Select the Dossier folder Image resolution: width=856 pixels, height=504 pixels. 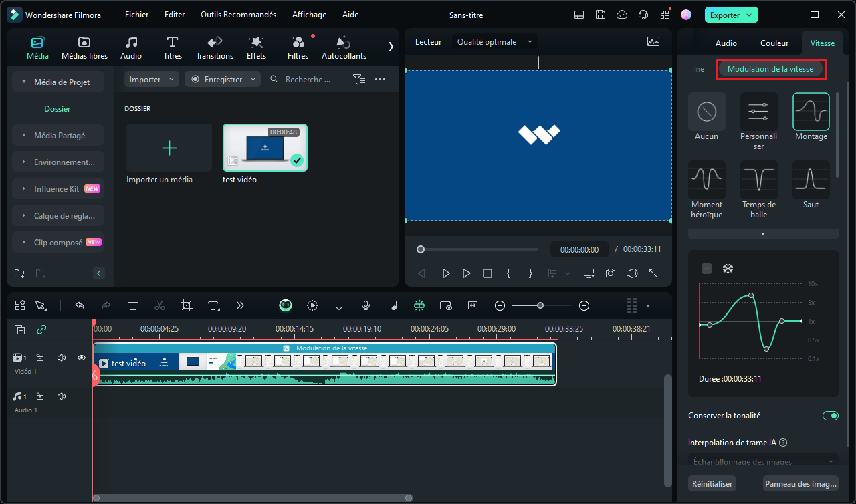(x=58, y=108)
